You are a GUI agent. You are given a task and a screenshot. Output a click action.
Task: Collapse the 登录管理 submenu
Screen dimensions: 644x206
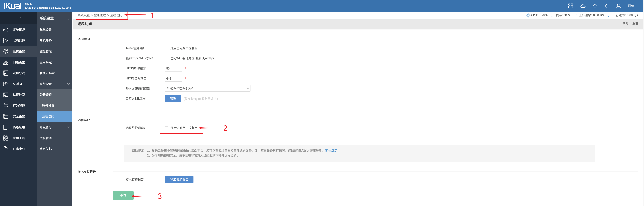54,95
